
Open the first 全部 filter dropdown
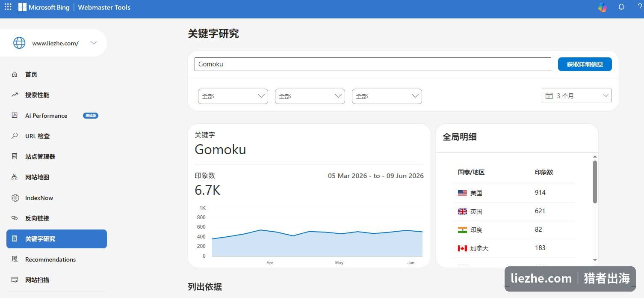pos(233,96)
